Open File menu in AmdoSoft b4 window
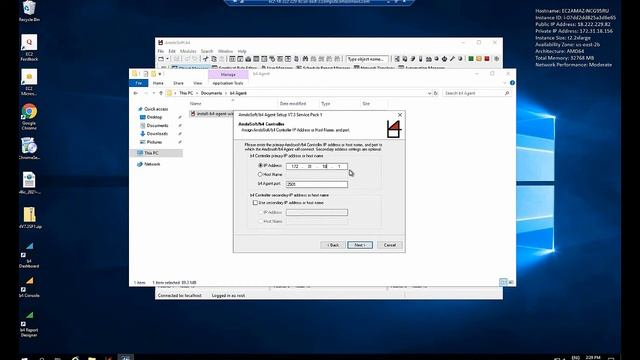 click(x=161, y=51)
